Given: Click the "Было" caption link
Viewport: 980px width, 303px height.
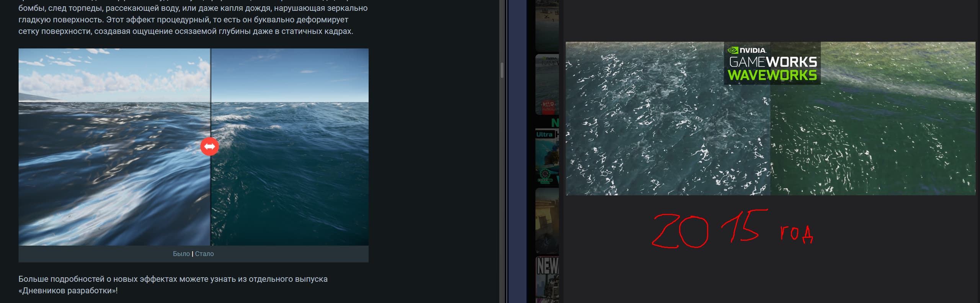Looking at the screenshot, I should point(181,254).
